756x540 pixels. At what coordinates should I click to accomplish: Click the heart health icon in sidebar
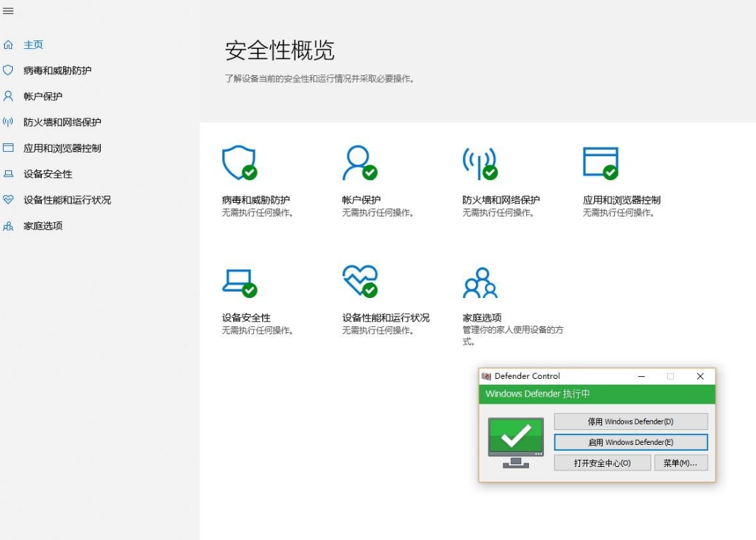(9, 199)
